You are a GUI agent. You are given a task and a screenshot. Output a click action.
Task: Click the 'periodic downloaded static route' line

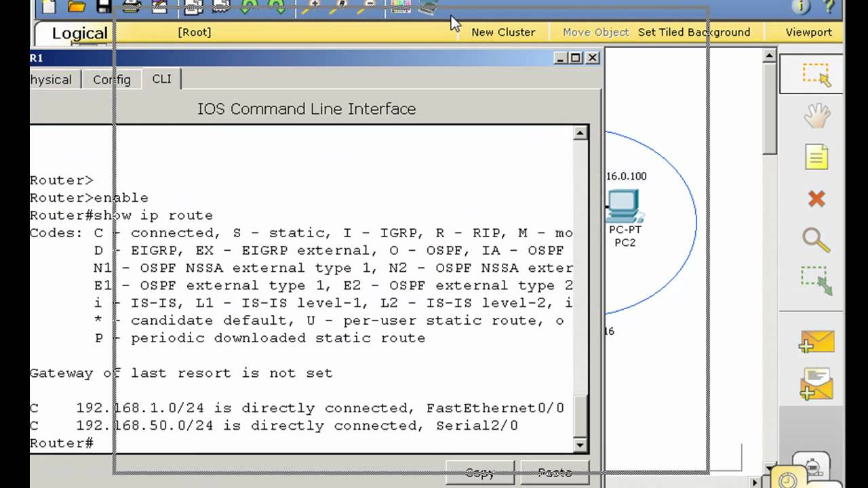(x=260, y=338)
